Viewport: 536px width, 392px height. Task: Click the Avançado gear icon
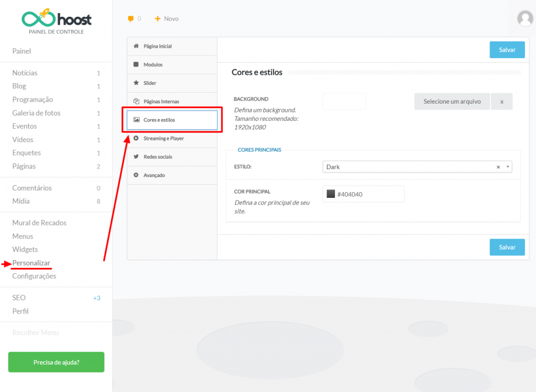(x=136, y=175)
